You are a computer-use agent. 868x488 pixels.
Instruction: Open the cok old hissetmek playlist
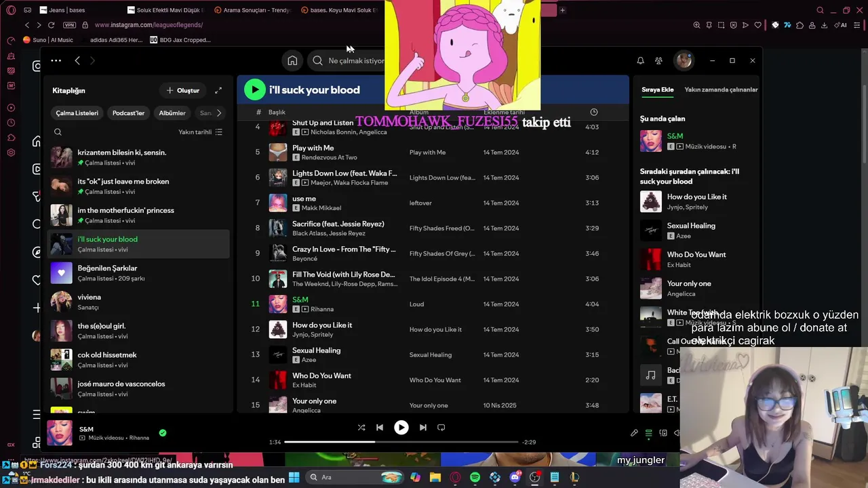139,360
